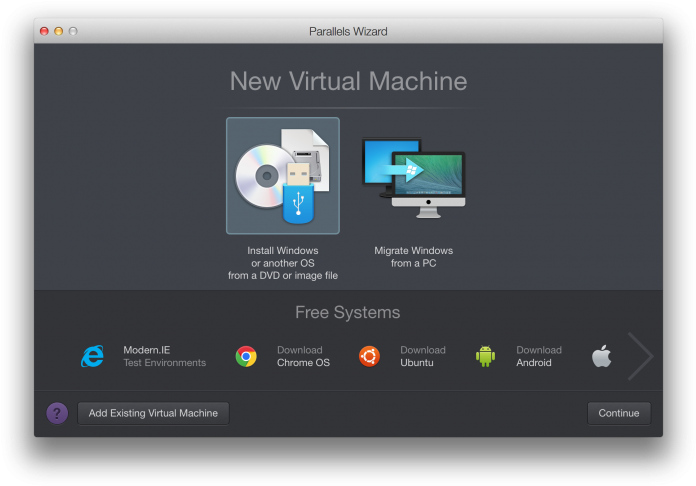Screen dimensions: 696x486
Task: Click Add Existing Virtual Machine button
Action: pyautogui.click(x=154, y=413)
